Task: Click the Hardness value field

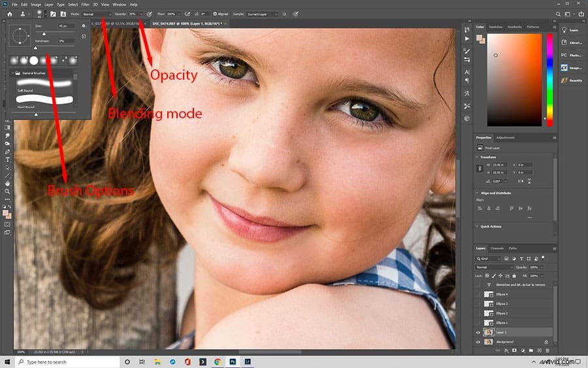Action: pyautogui.click(x=67, y=41)
